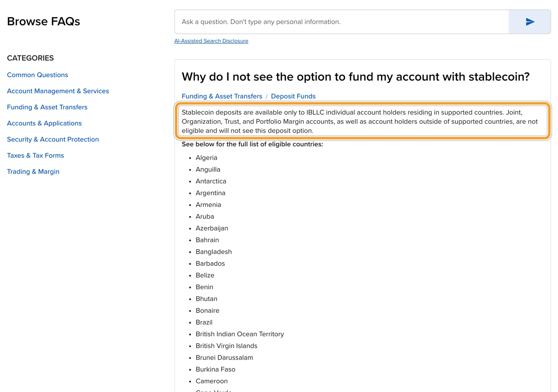Click the eligible countries list heading
Viewport: 558px width, 392px height.
[x=252, y=144]
